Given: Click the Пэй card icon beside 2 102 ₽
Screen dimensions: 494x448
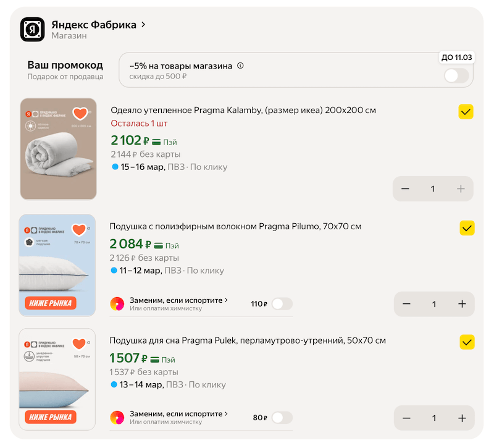Looking at the screenshot, I should tap(156, 142).
